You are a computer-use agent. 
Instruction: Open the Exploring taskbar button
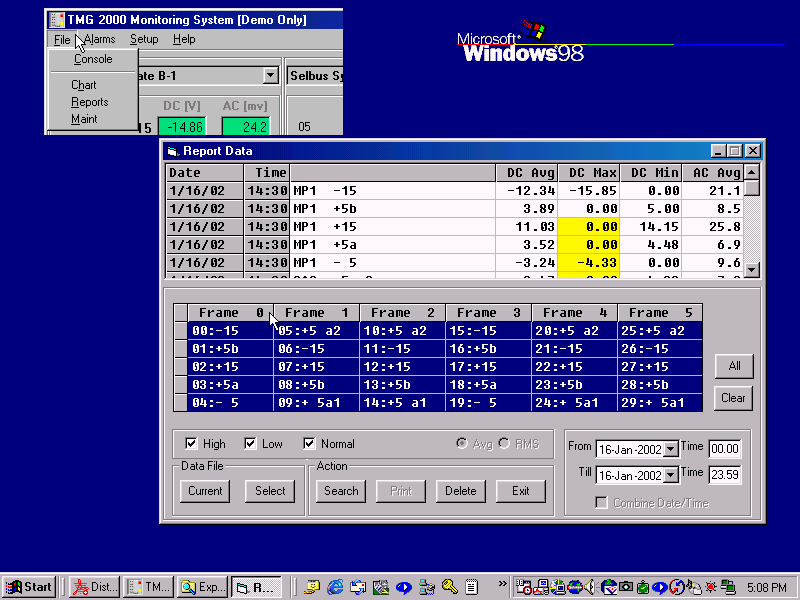click(x=202, y=587)
